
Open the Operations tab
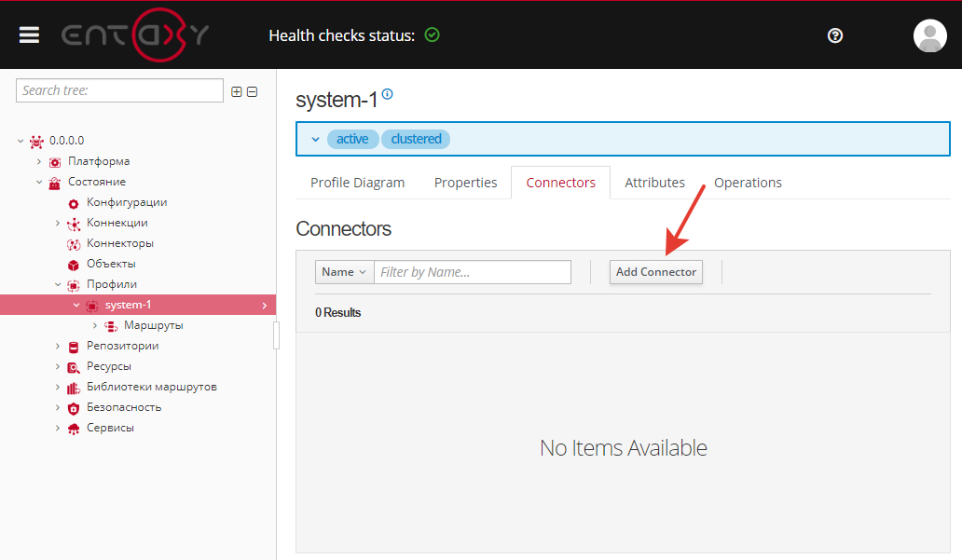point(748,183)
